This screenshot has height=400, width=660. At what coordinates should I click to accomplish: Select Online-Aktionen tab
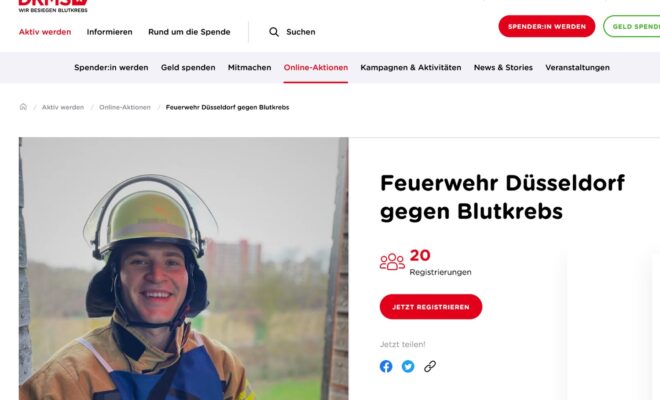coord(316,67)
